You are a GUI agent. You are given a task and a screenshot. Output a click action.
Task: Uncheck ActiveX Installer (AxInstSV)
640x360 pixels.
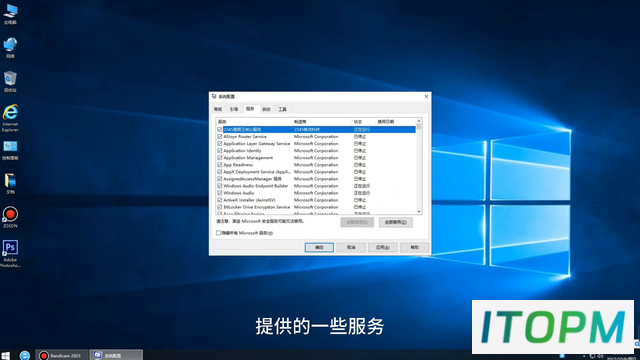coord(220,200)
